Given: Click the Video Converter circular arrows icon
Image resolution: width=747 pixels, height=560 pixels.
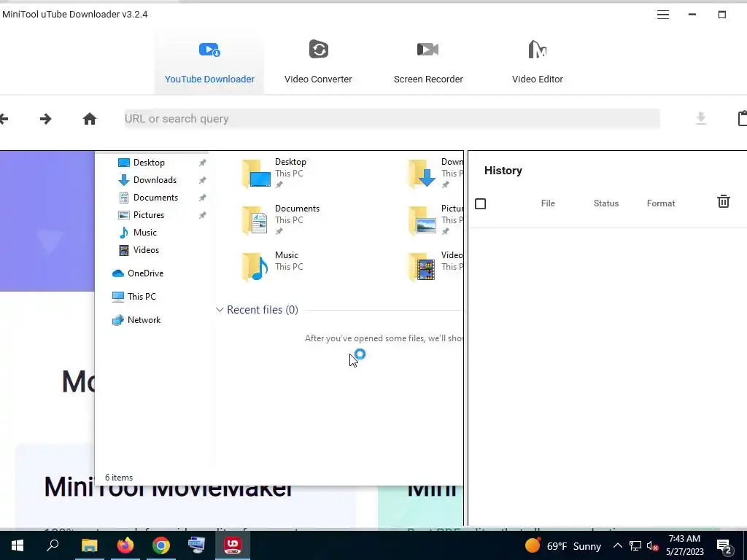Looking at the screenshot, I should coord(319,49).
